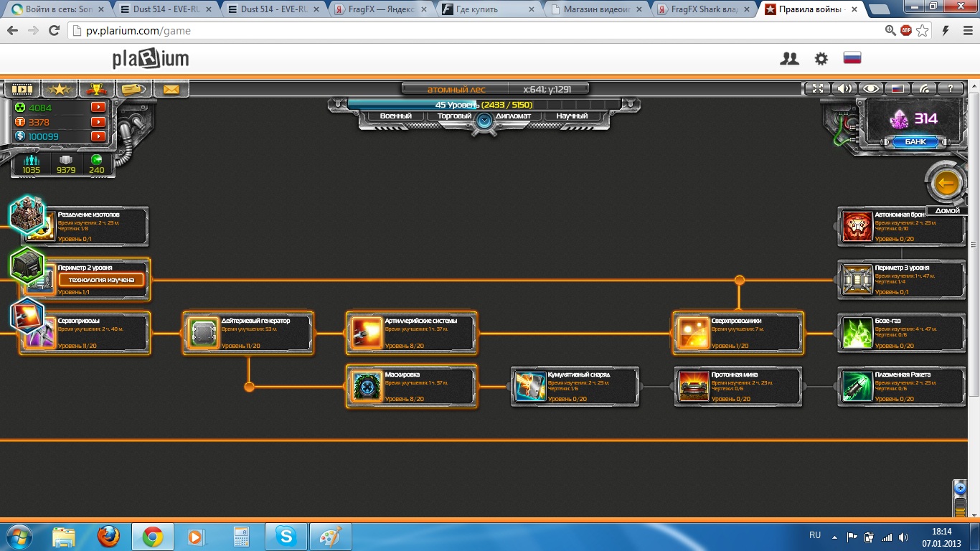980x551 pixels.
Task: Click the Автономная броня red icon
Action: click(x=857, y=227)
